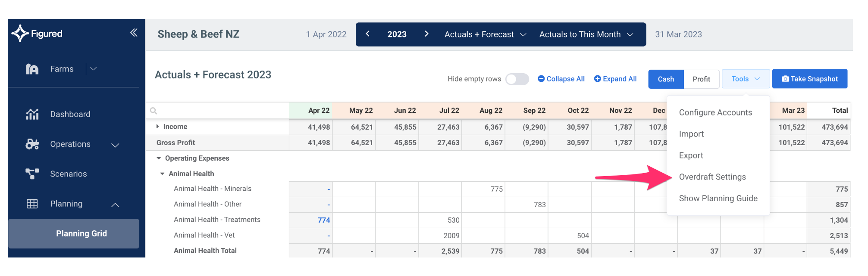Switch to Profit view
The height and width of the screenshot is (276, 868).
tap(701, 79)
